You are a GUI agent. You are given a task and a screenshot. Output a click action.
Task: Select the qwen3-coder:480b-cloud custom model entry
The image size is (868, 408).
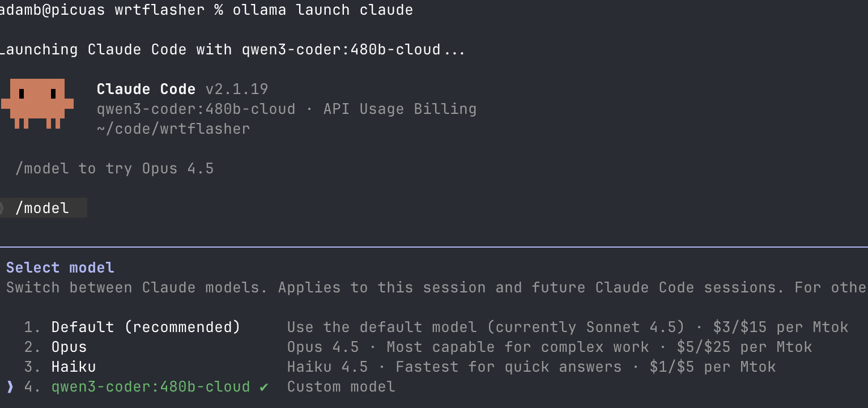pos(150,386)
